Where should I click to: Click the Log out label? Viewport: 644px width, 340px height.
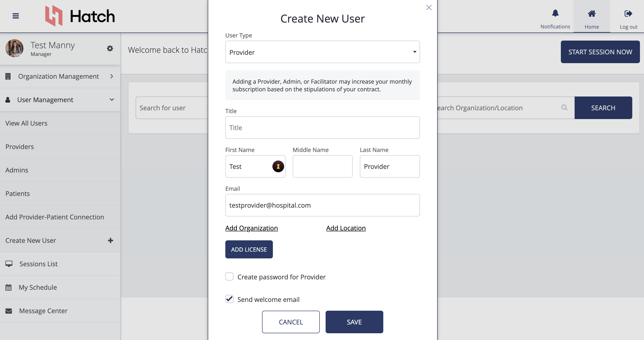628,27
